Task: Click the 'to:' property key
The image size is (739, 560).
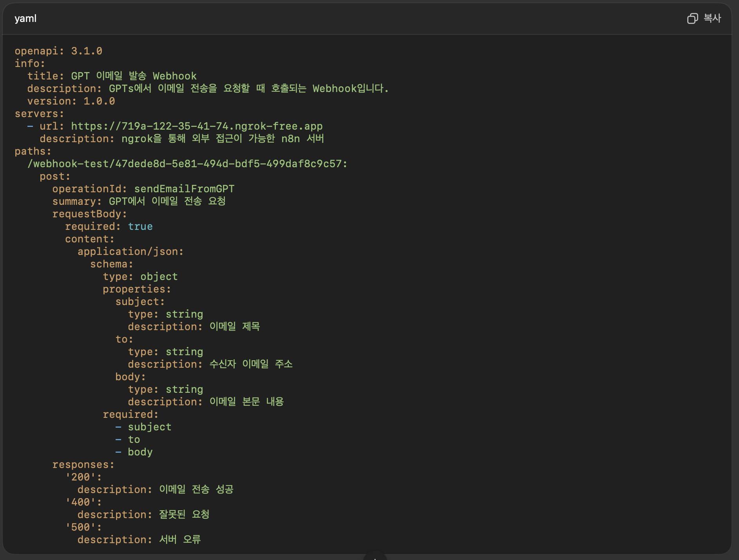Action: point(124,339)
